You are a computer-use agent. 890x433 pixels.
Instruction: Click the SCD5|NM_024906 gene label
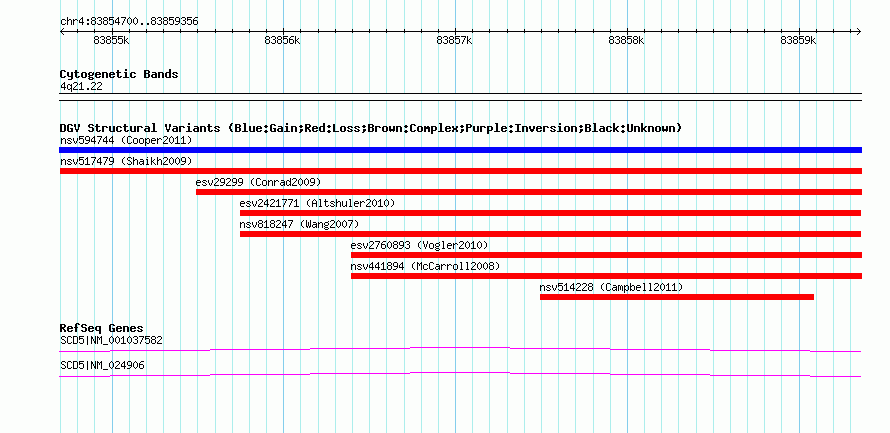102,365
